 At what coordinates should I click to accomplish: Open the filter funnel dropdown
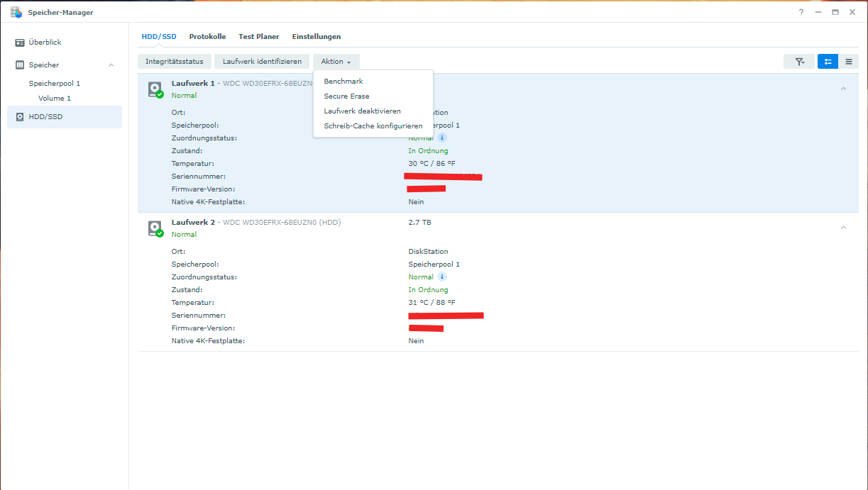point(799,62)
